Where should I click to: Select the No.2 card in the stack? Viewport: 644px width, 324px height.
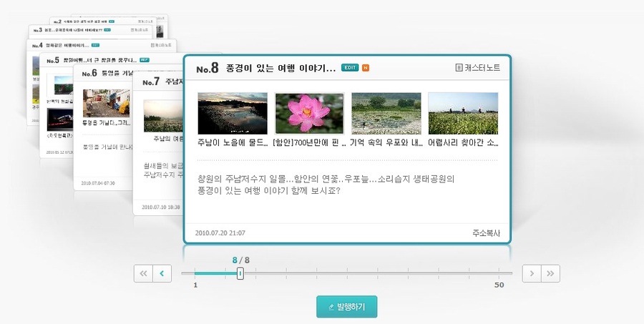point(102,21)
